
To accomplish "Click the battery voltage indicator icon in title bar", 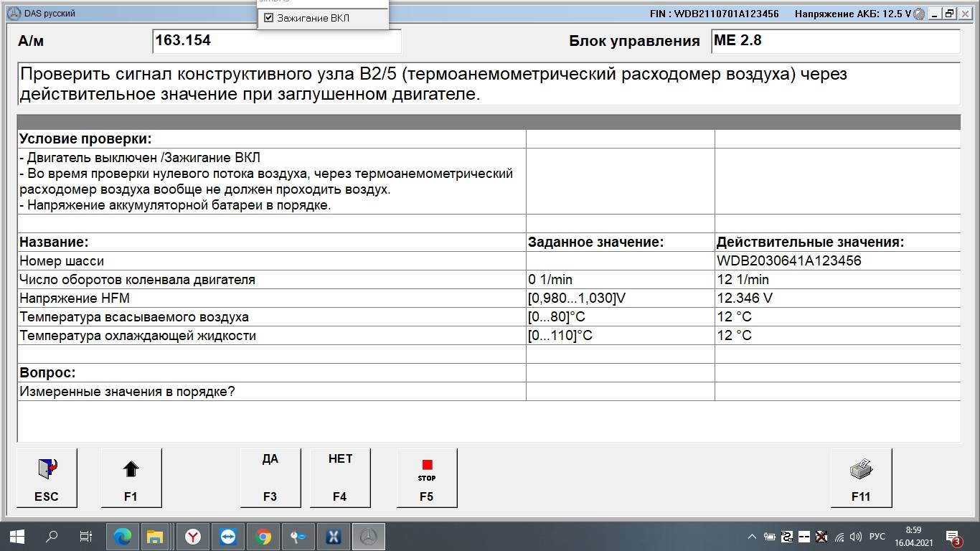I will [919, 14].
